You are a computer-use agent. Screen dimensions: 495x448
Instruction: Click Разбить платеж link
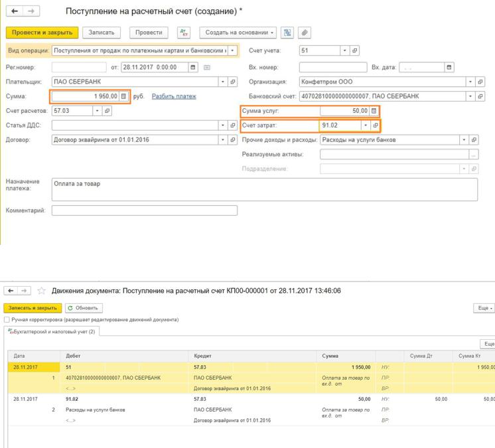174,96
